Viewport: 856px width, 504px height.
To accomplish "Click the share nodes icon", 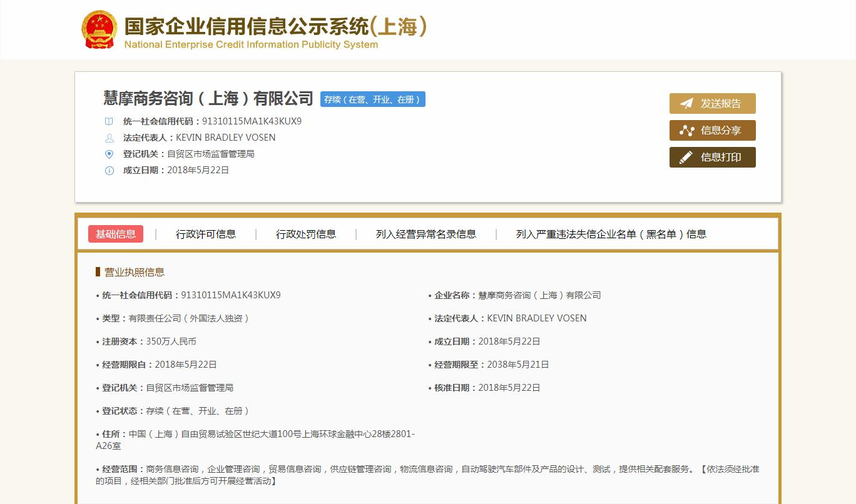I will point(686,131).
